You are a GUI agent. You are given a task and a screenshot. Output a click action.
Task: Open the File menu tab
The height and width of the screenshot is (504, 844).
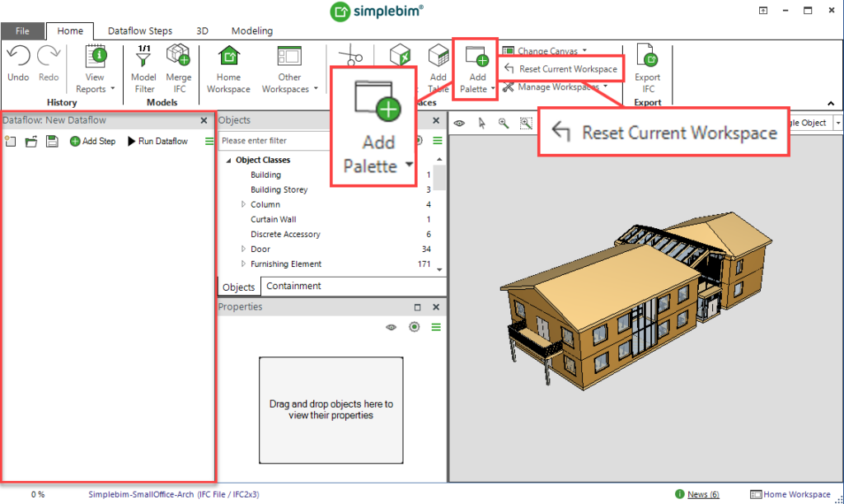point(22,30)
